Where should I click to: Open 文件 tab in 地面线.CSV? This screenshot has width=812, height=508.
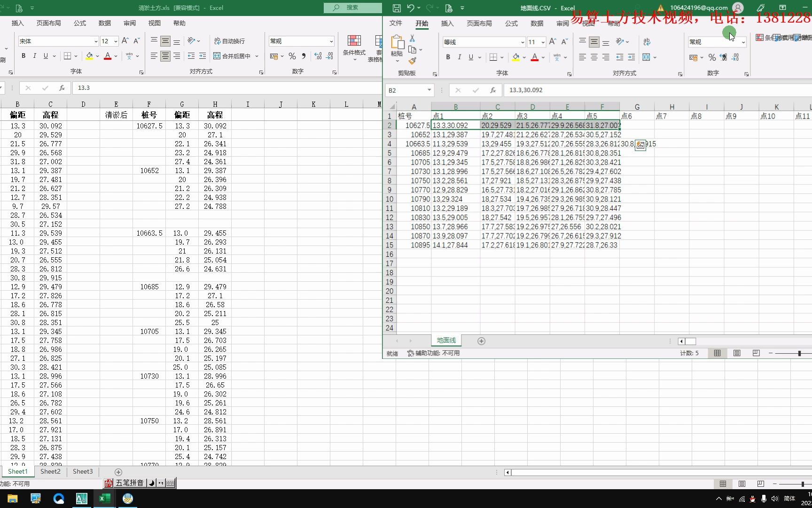click(396, 23)
